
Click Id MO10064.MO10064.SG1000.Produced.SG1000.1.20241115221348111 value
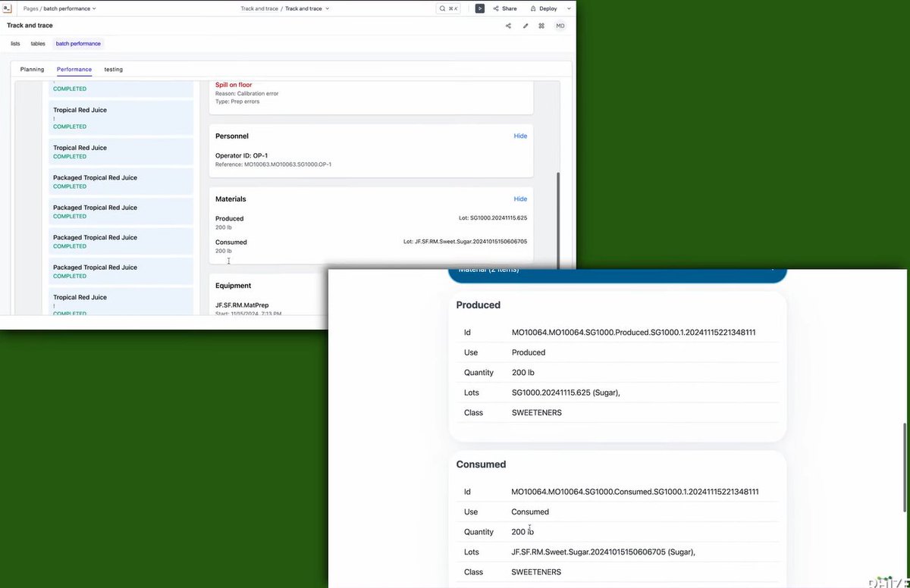pos(633,333)
